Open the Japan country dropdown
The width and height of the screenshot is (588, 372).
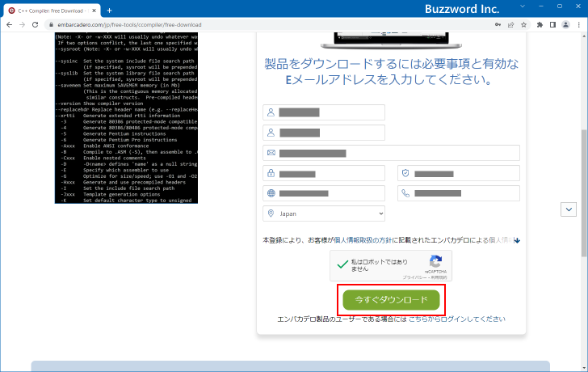pos(324,213)
